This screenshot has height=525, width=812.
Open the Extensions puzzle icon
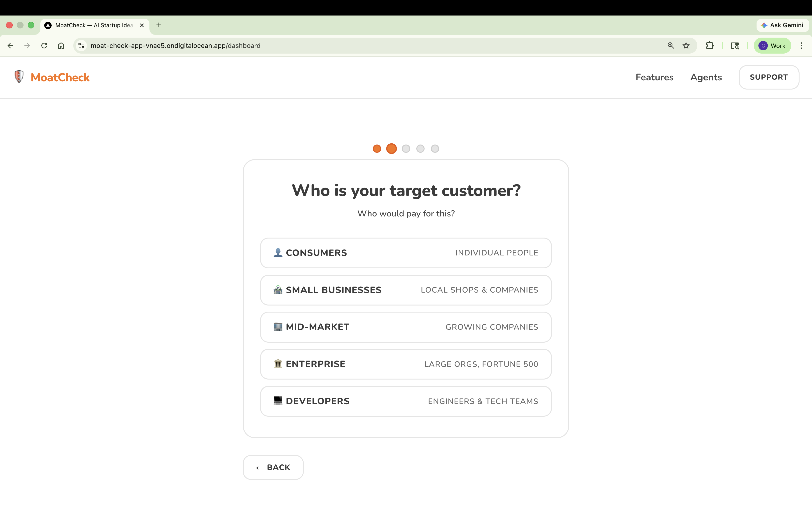tap(710, 46)
